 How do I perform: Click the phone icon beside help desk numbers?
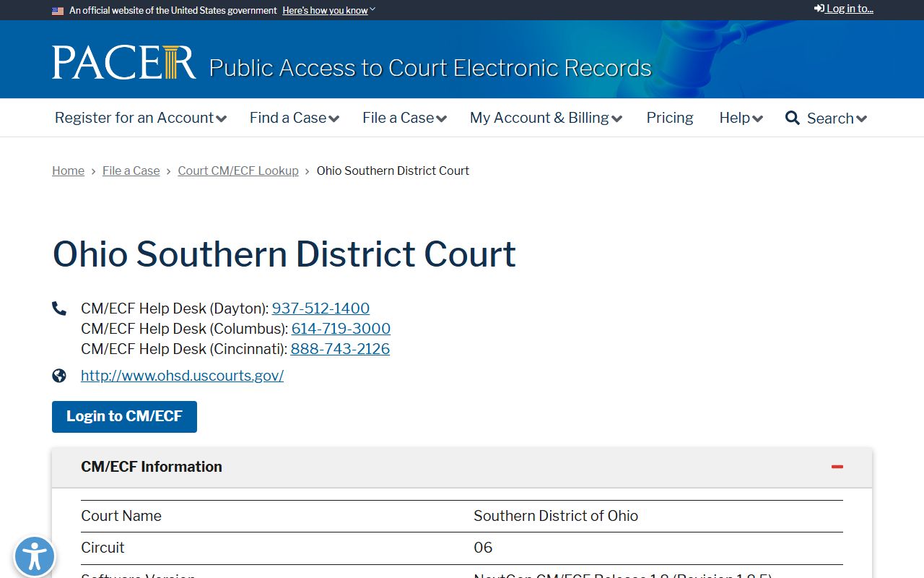[x=59, y=309]
